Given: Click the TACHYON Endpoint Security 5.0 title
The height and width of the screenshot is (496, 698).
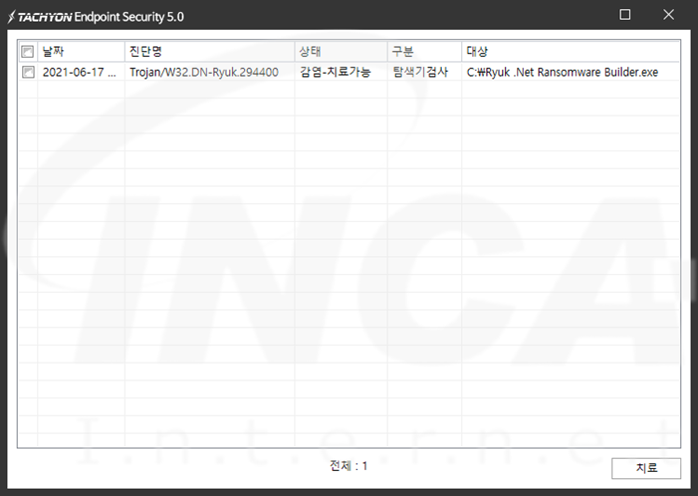Looking at the screenshot, I should [x=101, y=17].
